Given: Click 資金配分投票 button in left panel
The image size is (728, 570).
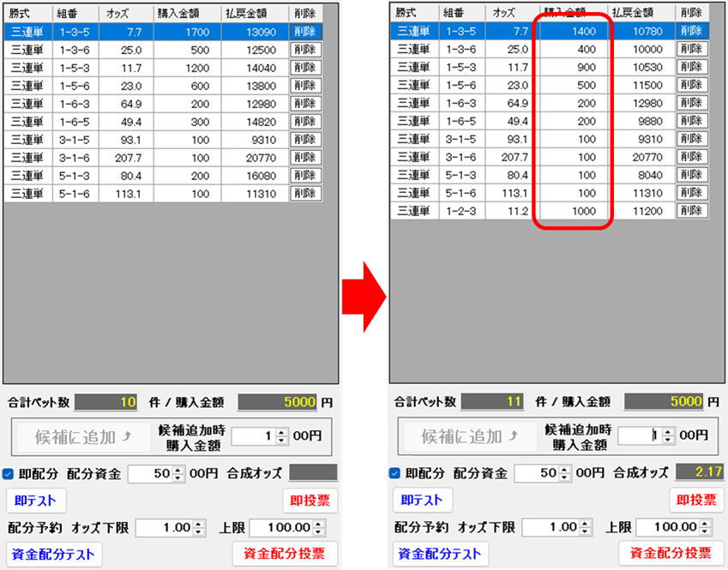Looking at the screenshot, I should [284, 554].
